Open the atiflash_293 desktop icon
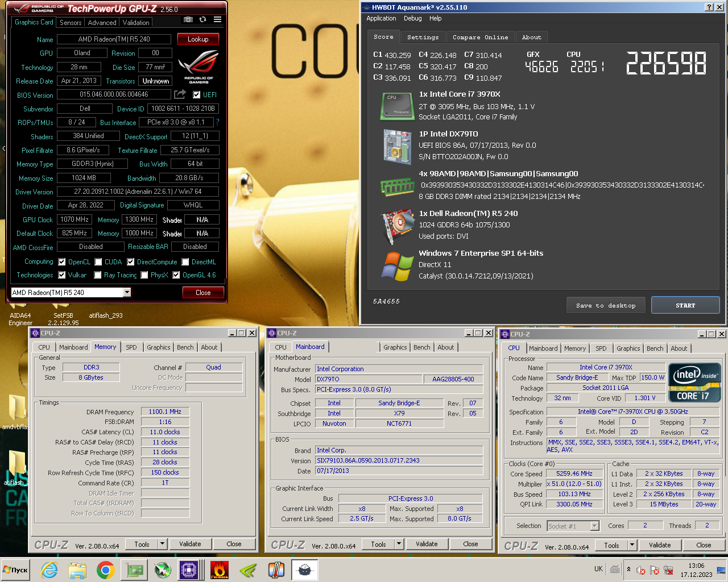This screenshot has width=728, height=582. click(x=106, y=310)
